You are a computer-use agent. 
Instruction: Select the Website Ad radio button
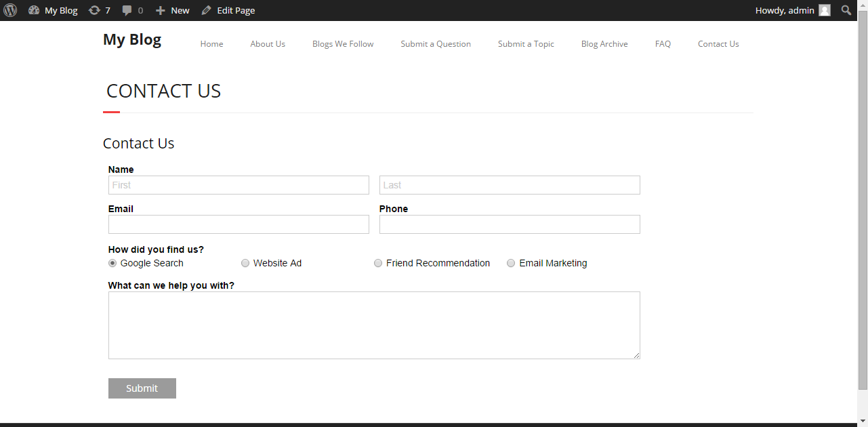pyautogui.click(x=245, y=263)
